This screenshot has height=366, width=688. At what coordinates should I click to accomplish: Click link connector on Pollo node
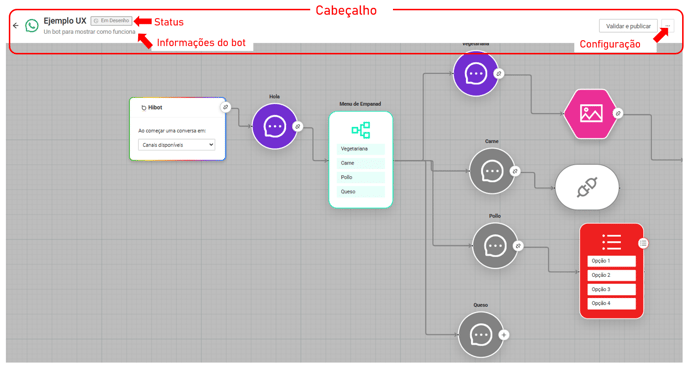tap(518, 246)
